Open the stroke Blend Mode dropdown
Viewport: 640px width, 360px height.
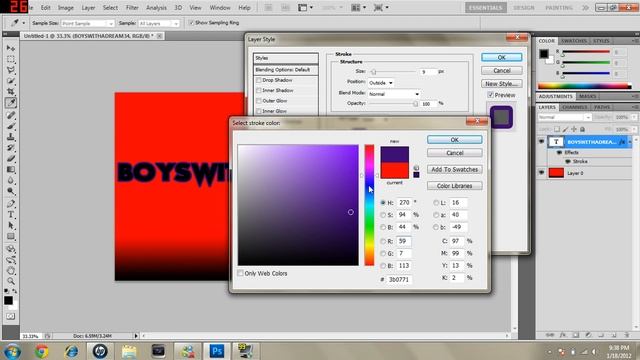394,94
